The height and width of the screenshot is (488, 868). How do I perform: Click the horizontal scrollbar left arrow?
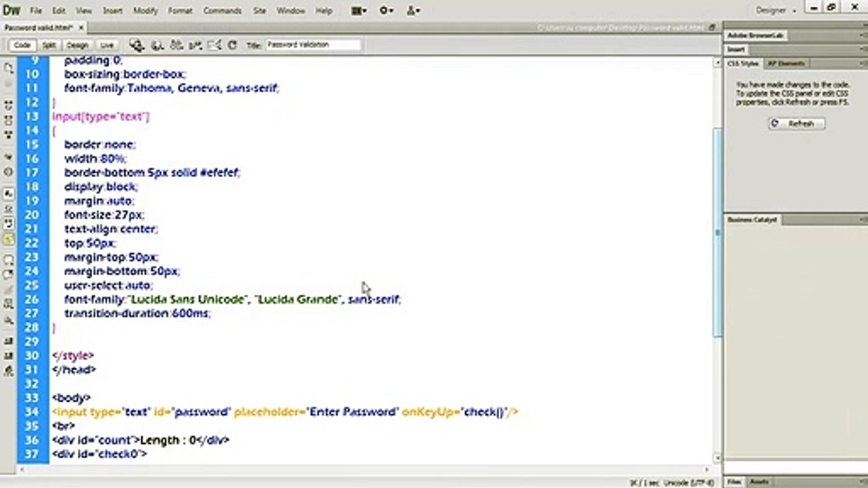[23, 469]
